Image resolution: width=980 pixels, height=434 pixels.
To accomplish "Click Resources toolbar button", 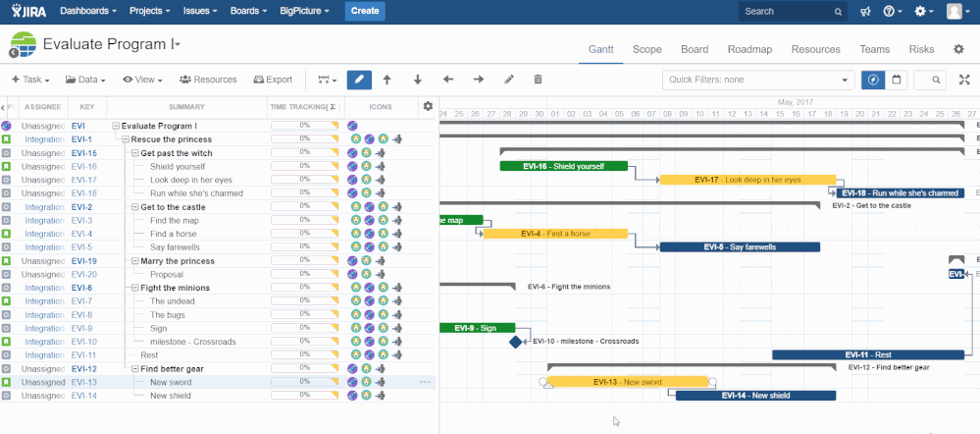I will pos(208,80).
